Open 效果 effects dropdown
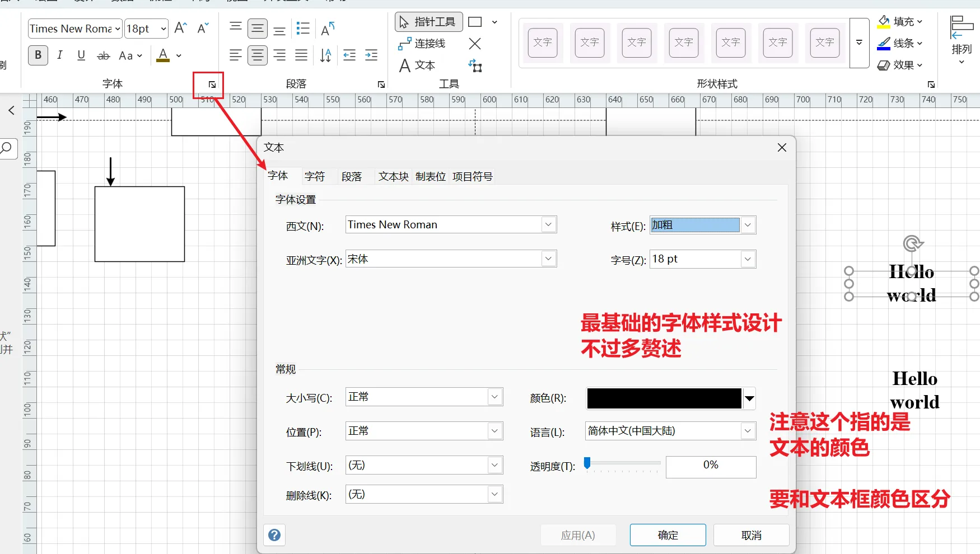Screen dimensions: 980x554 [x=900, y=65]
